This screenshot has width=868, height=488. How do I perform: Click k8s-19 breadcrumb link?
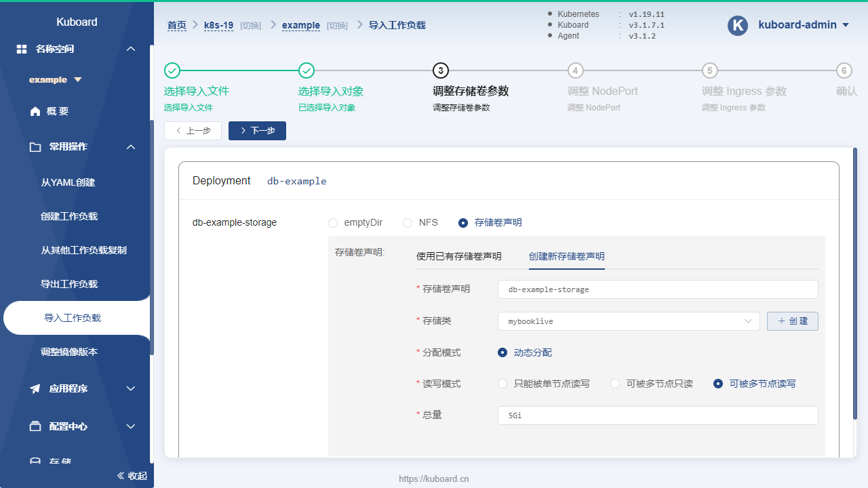pyautogui.click(x=218, y=25)
